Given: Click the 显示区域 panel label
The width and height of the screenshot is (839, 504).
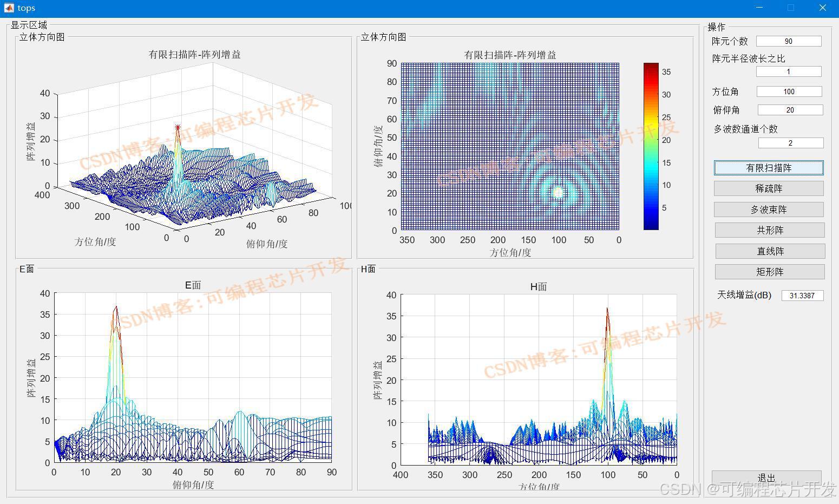Looking at the screenshot, I should click(x=29, y=25).
